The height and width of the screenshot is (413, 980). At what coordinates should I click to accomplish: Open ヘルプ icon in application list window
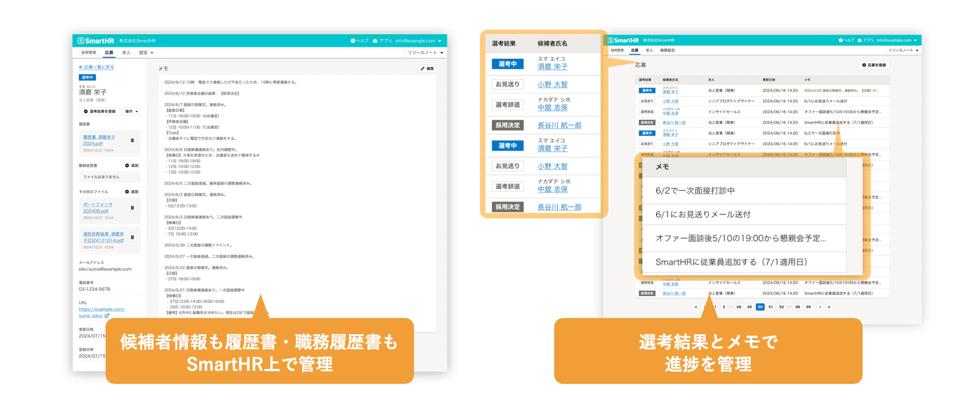[x=846, y=40]
